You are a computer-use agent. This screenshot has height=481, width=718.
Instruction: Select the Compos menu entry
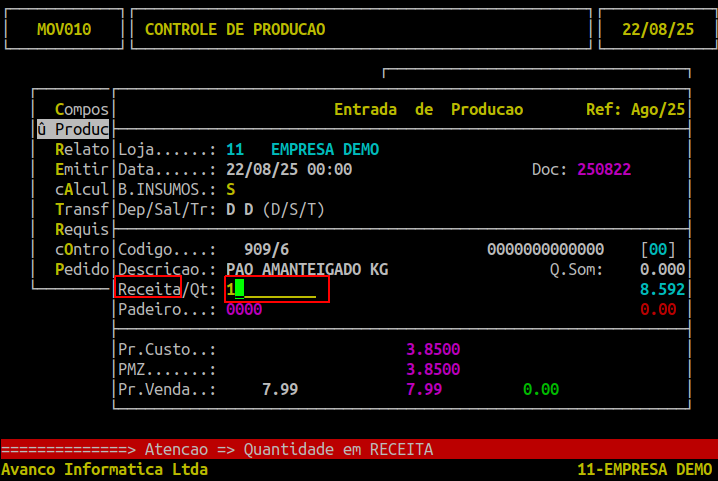[82, 109]
